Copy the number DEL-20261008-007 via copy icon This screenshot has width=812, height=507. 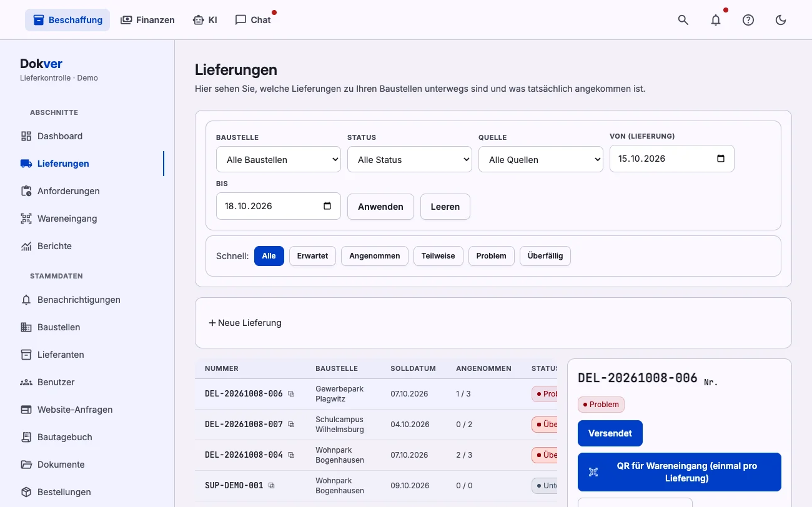291,425
